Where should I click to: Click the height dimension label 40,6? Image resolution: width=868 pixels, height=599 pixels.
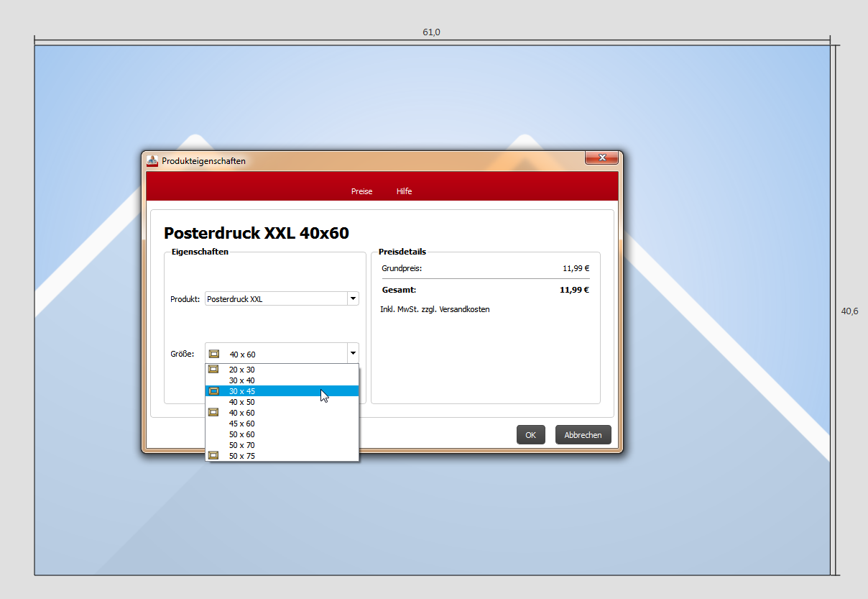(849, 311)
